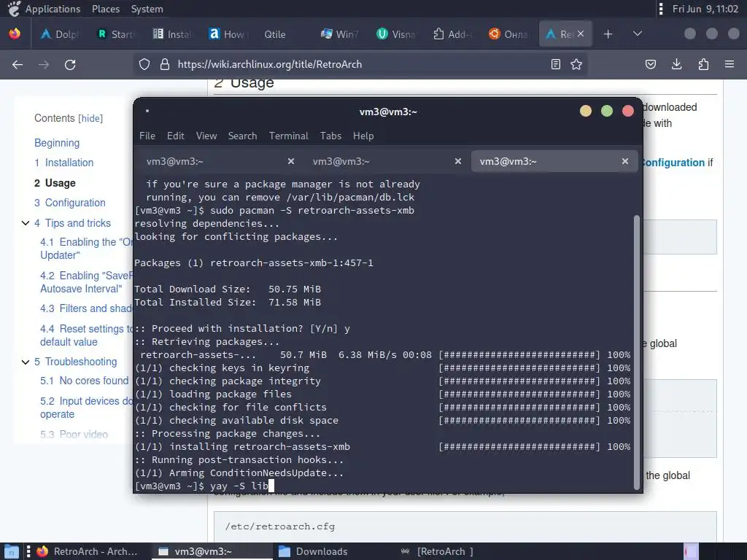Open the terminal Tabs menu
Screen dimensions: 747x560
coord(330,136)
